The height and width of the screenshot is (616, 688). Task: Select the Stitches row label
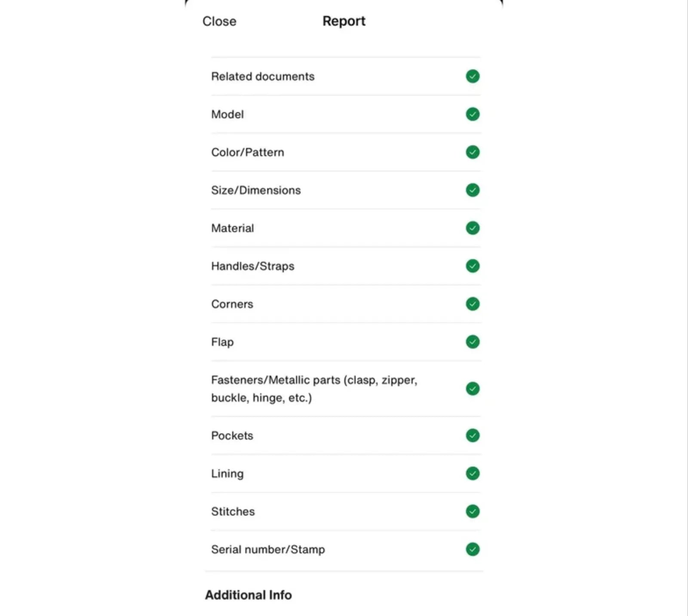click(x=233, y=512)
